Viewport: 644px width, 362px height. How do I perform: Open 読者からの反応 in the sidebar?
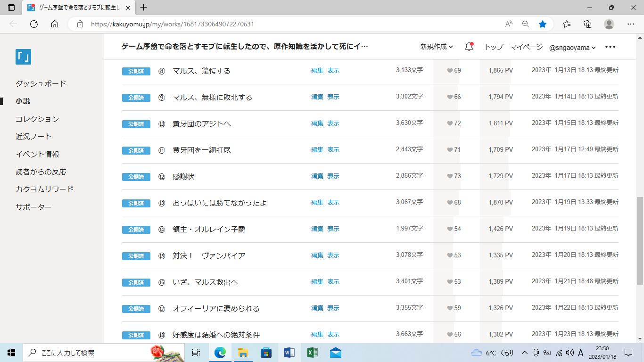[x=41, y=172]
